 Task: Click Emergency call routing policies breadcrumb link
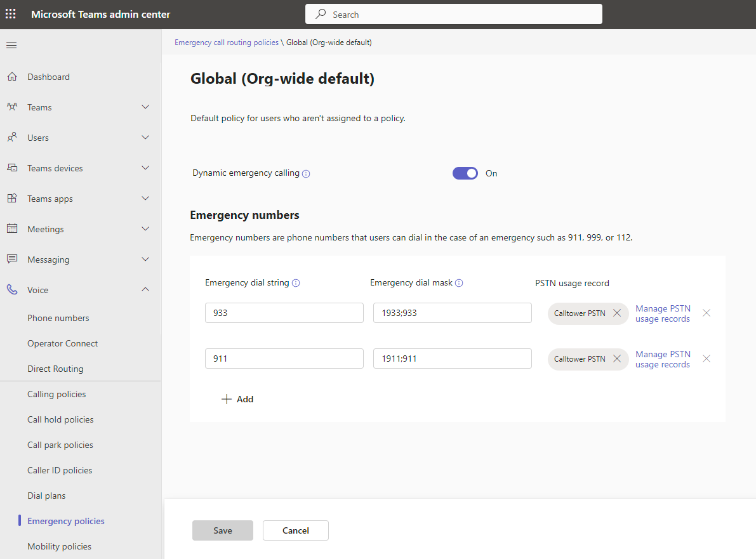227,43
